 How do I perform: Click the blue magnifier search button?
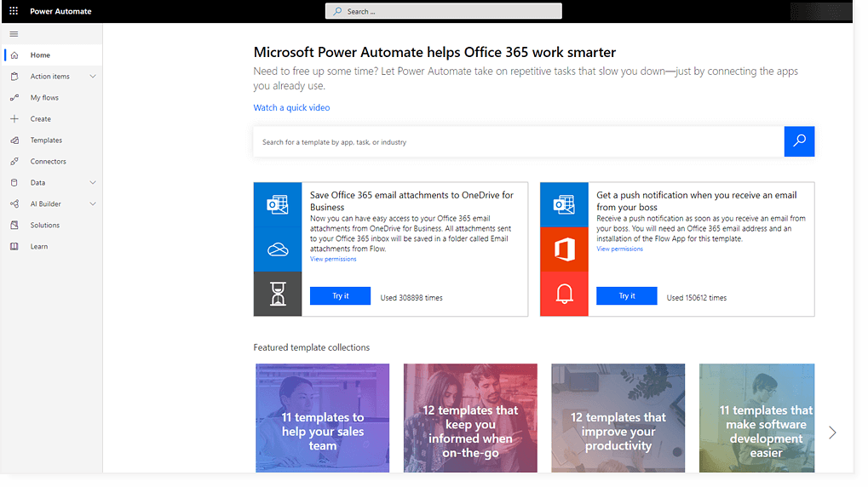pos(799,141)
